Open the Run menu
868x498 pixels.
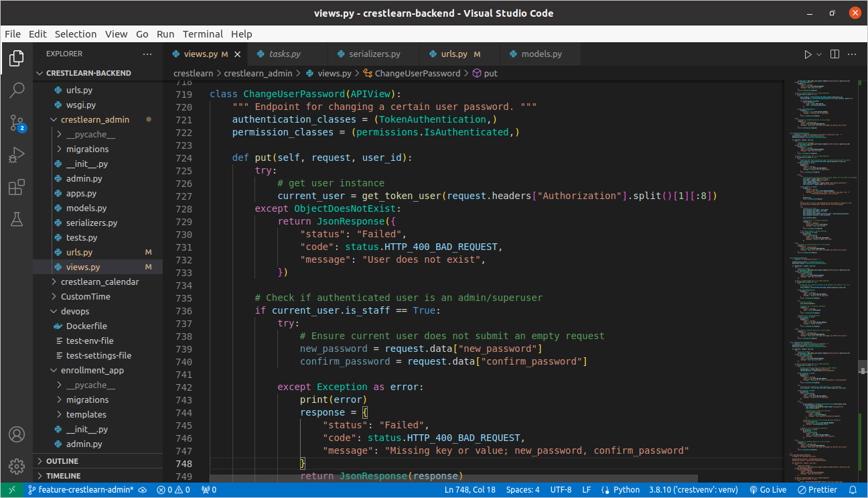pyautogui.click(x=165, y=34)
